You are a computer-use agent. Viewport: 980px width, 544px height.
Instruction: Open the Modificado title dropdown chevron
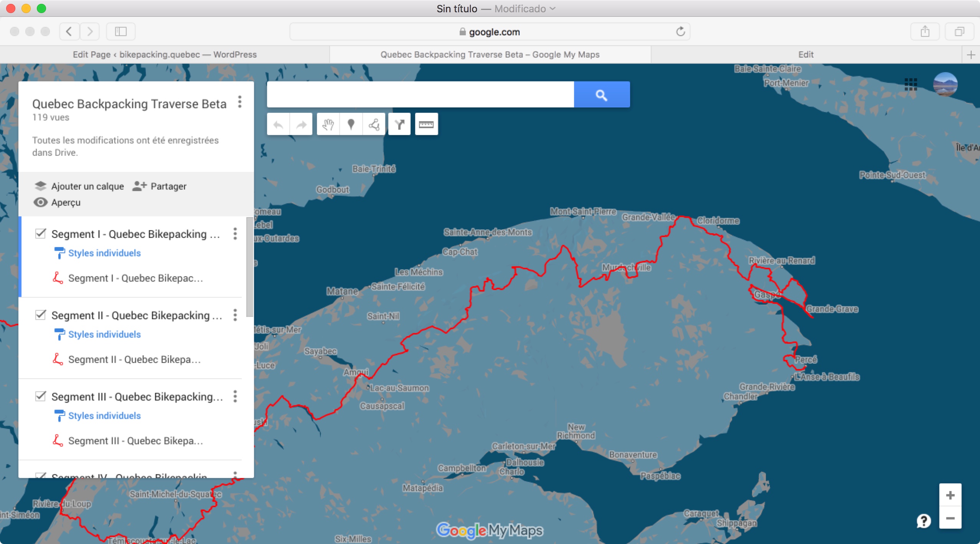point(553,9)
